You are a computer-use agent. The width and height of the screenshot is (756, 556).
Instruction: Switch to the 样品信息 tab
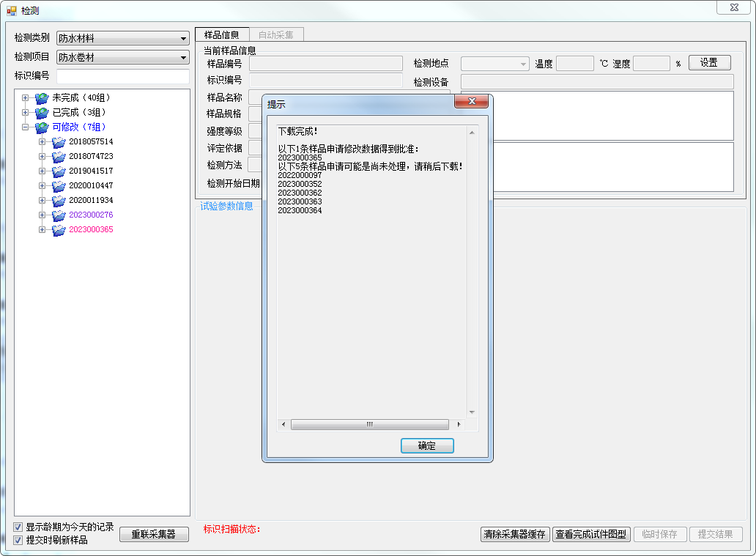coord(222,34)
